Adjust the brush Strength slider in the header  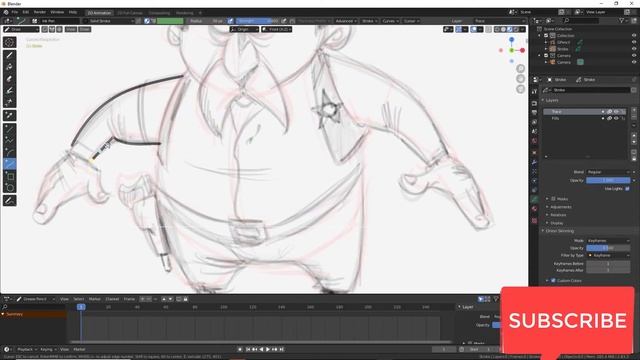click(x=258, y=21)
